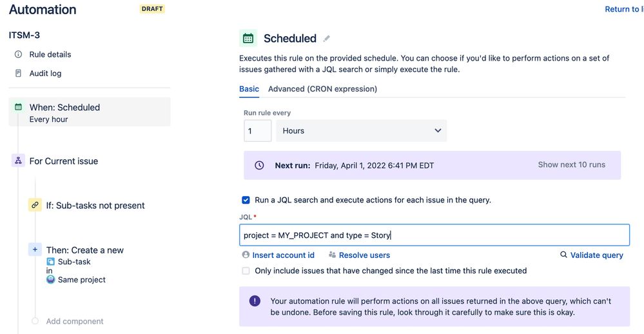644x334 pixels.
Task: Open the Hours interval dropdown
Action: point(361,131)
